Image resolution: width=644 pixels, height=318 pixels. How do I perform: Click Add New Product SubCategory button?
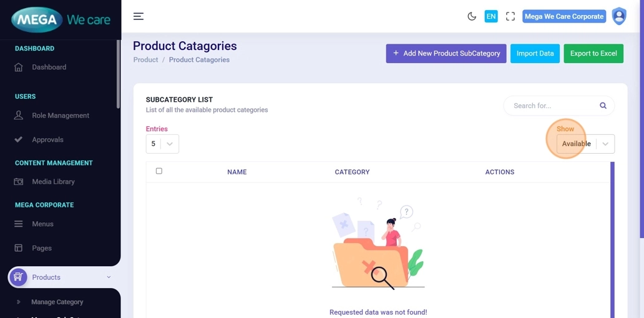[x=446, y=54]
